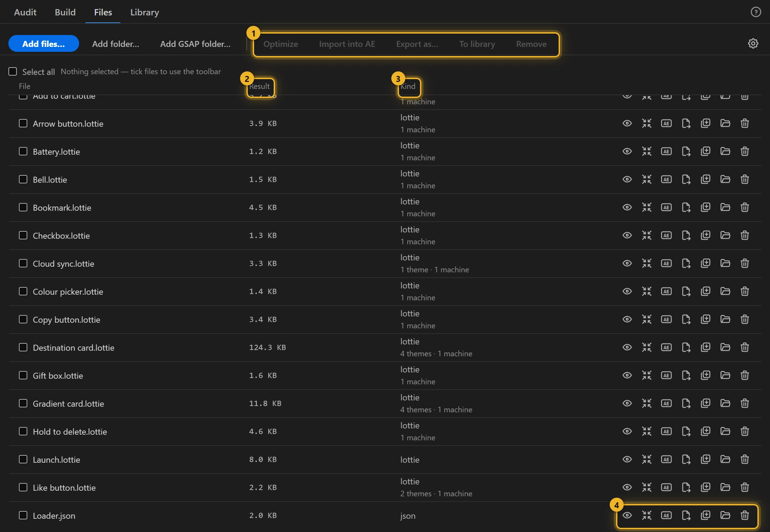Open folder for Hold to delete.lottie
The width and height of the screenshot is (770, 532).
[725, 431]
